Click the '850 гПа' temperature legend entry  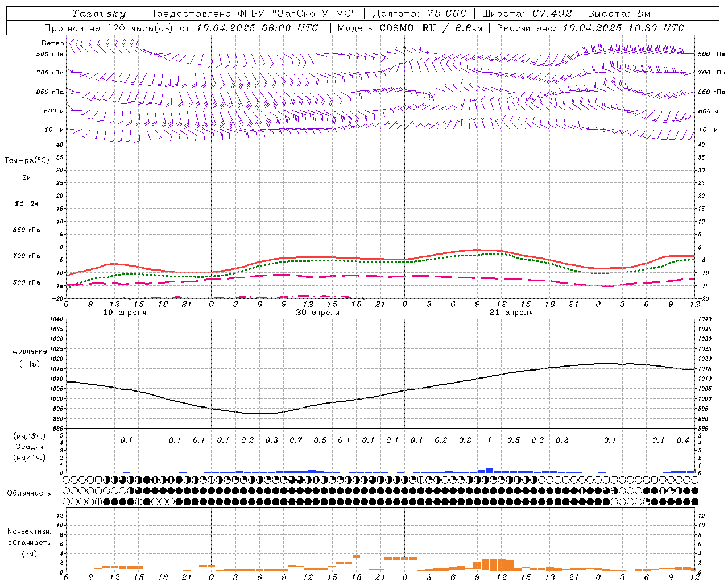(27, 230)
